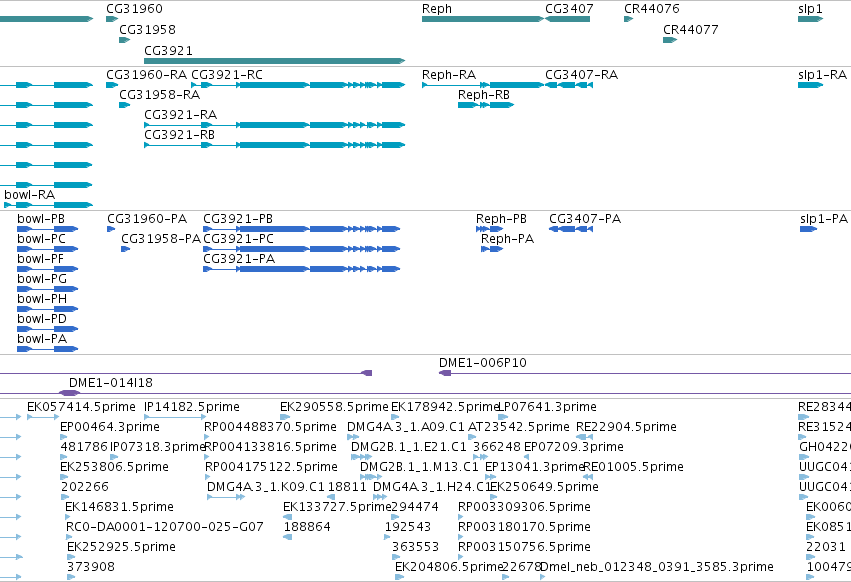Screen dimensions: 851x582
Task: Click the slp1-PA protein label
Action: [x=823, y=219]
